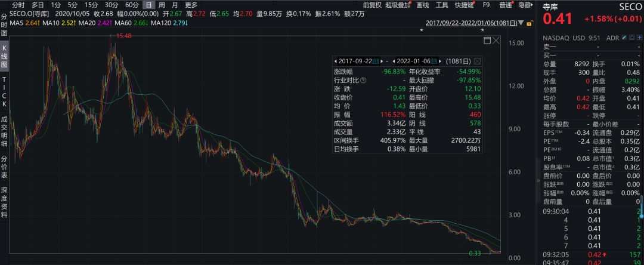Select the 周 weekly timeframe
This screenshot has width=644, height=265.
coord(162,5)
